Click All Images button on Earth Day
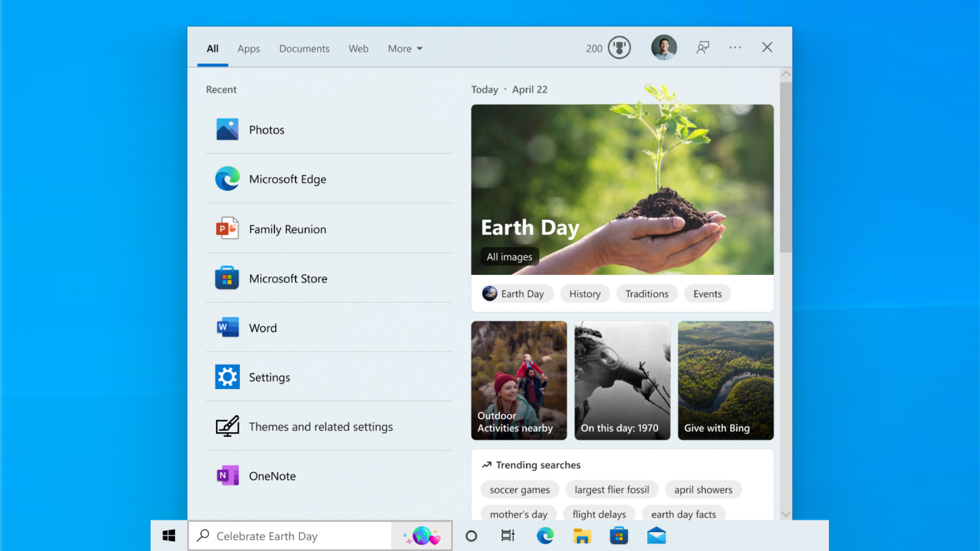This screenshot has height=551, width=980. (509, 256)
